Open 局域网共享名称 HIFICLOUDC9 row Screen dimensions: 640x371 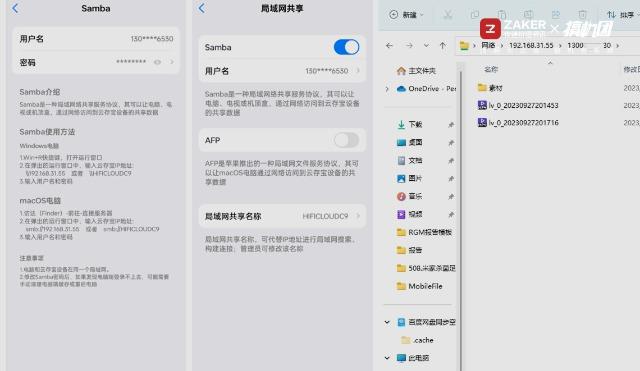click(x=282, y=216)
